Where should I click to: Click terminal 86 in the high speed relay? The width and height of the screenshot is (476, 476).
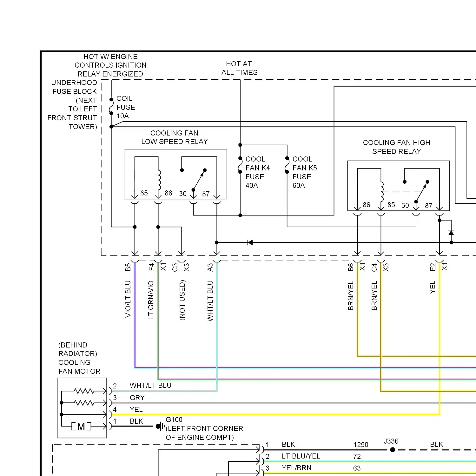click(367, 205)
